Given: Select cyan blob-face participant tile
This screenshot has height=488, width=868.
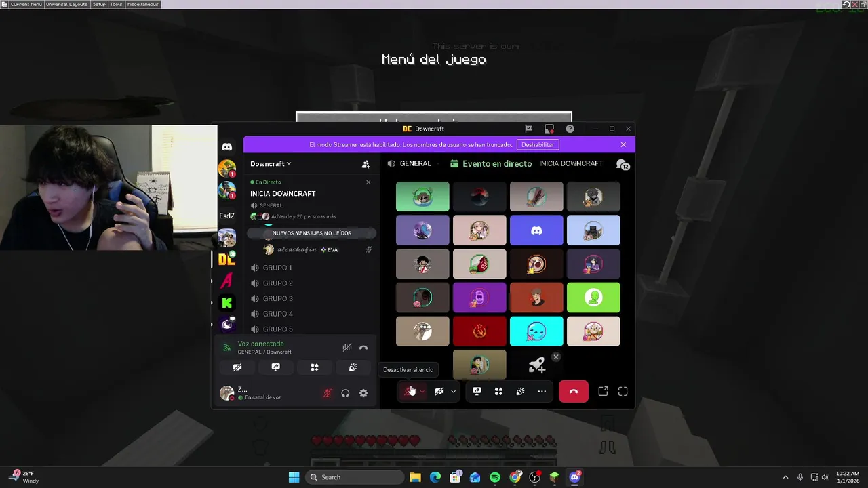Looking at the screenshot, I should click(x=536, y=331).
